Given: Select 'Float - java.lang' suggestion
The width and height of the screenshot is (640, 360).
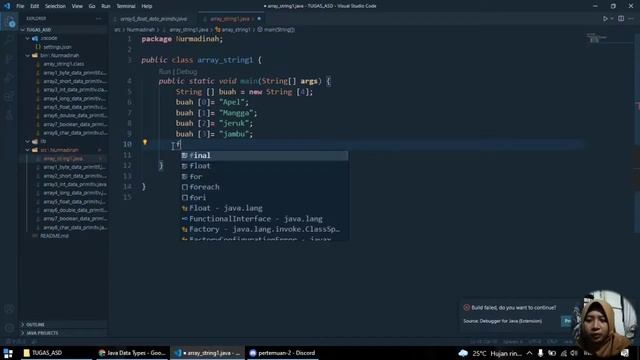Looking at the screenshot, I should point(264,209).
